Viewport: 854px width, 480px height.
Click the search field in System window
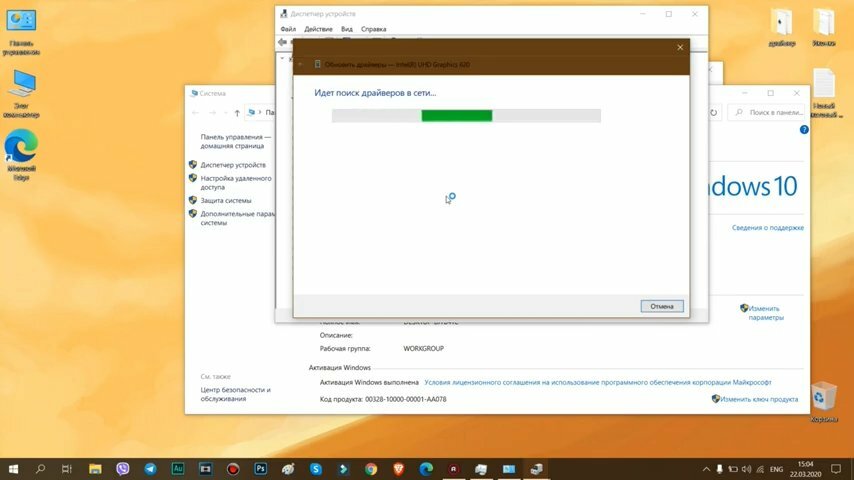click(x=767, y=112)
